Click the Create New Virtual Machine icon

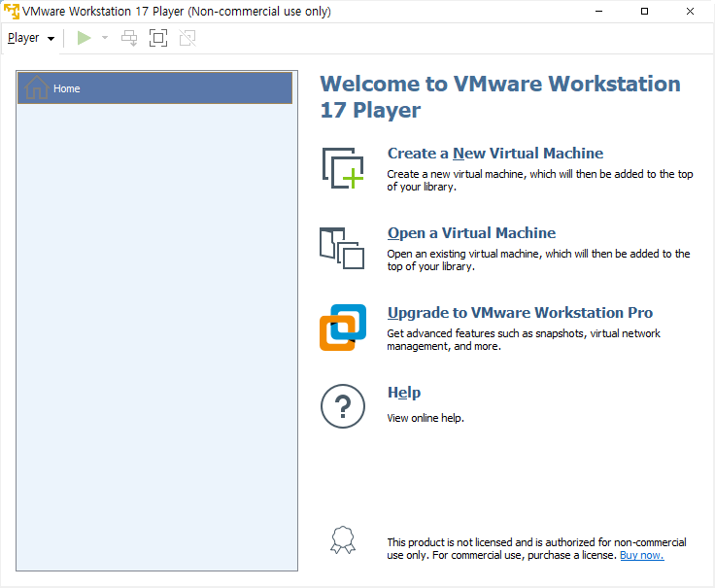point(343,168)
